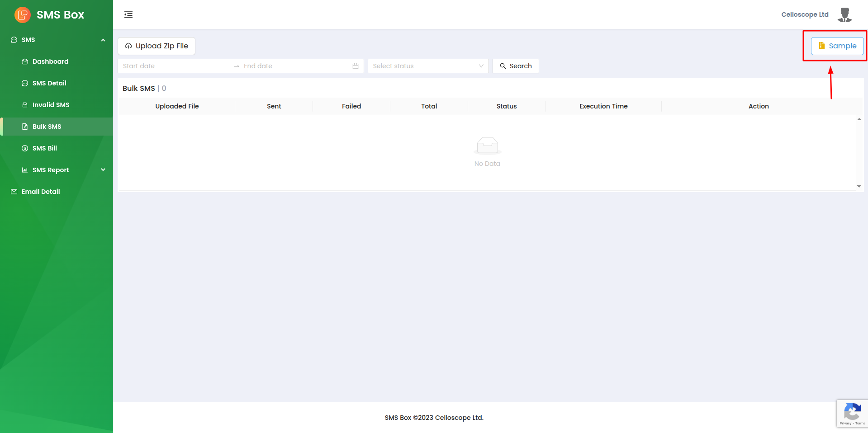Viewport: 868px width, 433px height.
Task: Click the Upload Zip File button
Action: [x=157, y=46]
